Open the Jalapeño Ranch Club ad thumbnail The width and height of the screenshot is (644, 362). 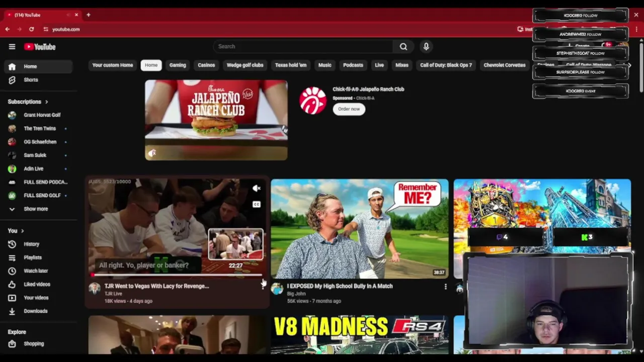pos(216,120)
